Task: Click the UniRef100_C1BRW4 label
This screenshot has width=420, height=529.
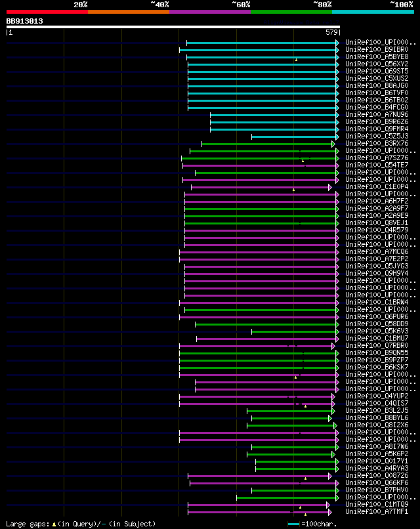Action: pos(377,303)
